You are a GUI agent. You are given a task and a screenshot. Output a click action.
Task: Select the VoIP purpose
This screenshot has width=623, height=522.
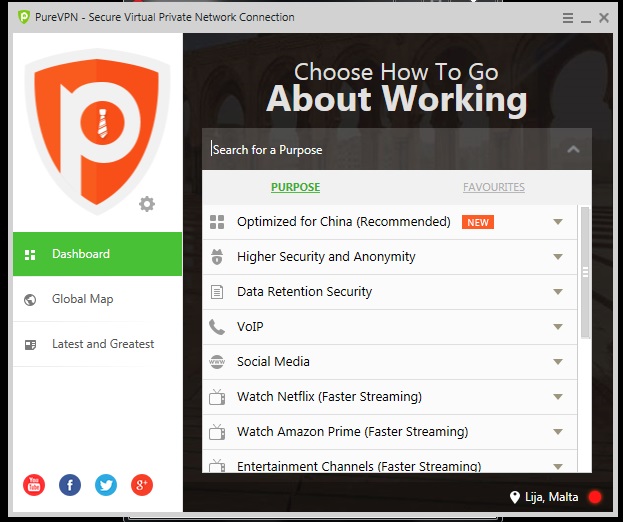coord(389,327)
